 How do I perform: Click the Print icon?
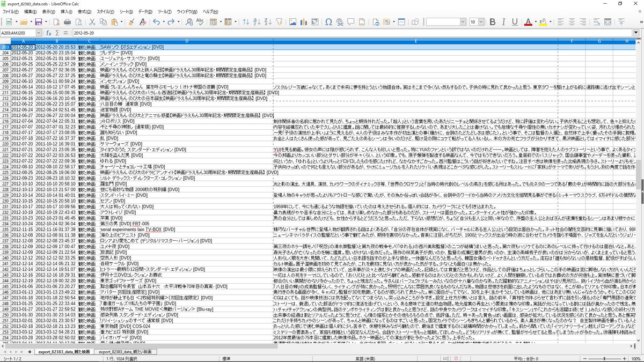pyautogui.click(x=67, y=22)
